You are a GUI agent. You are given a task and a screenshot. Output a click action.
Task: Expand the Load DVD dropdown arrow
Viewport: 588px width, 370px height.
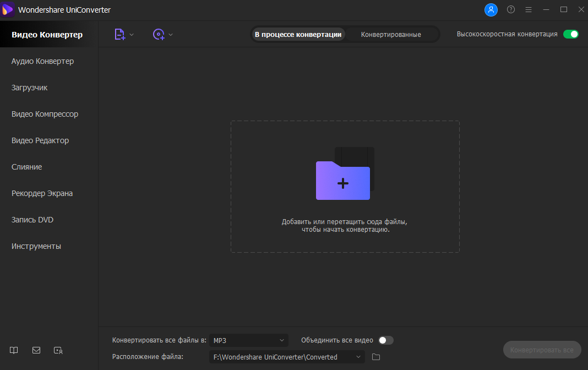[171, 35]
